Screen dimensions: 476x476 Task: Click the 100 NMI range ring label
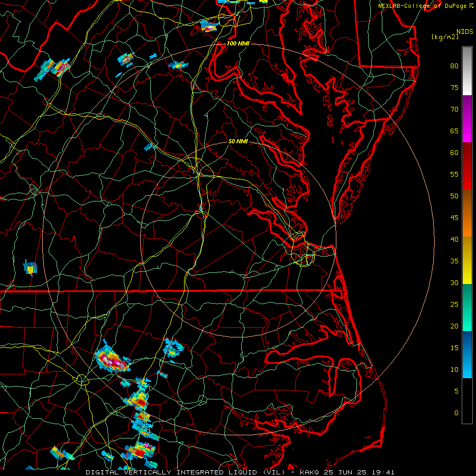(238, 43)
